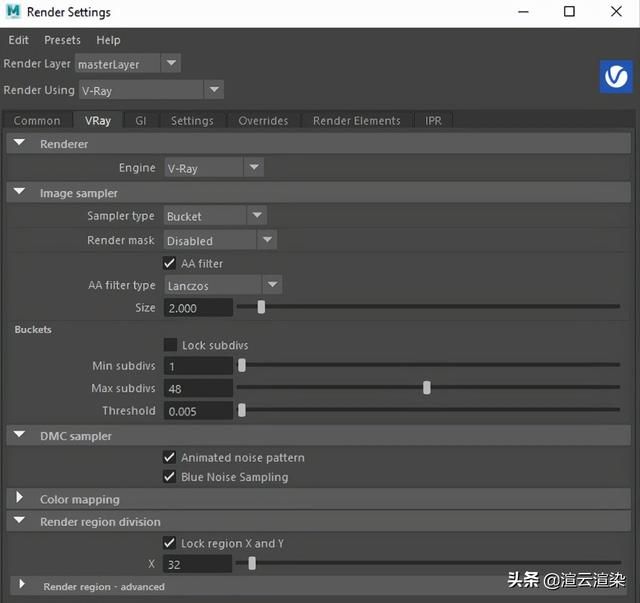Open the AA filter type dropdown
The image size is (640, 603).
pos(272,286)
